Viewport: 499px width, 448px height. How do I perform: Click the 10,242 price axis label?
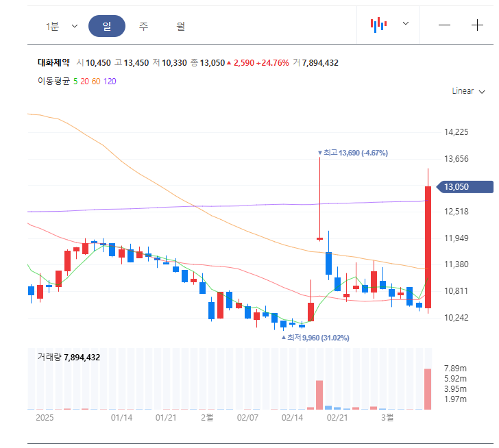(457, 318)
